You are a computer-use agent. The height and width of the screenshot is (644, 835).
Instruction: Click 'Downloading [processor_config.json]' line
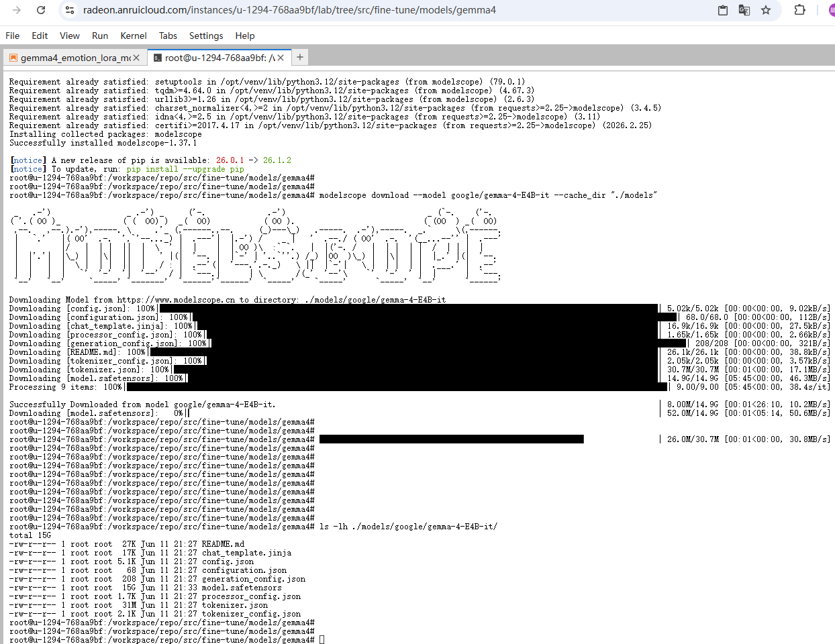point(420,335)
